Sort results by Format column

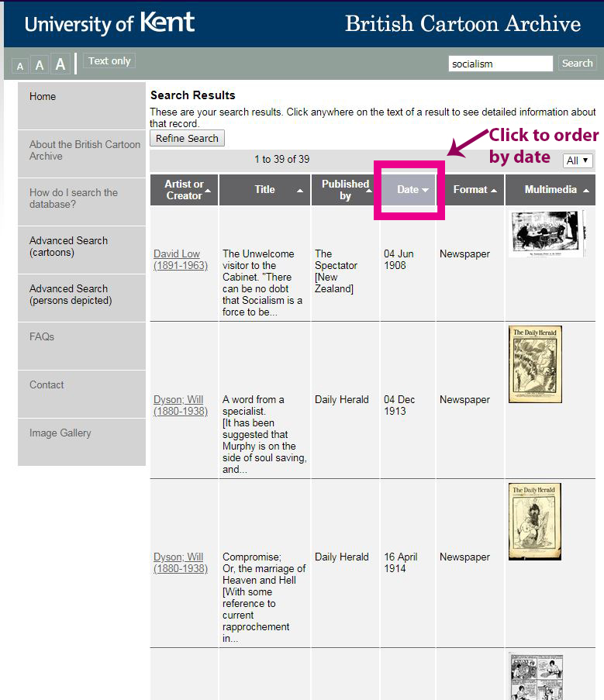[471, 190]
